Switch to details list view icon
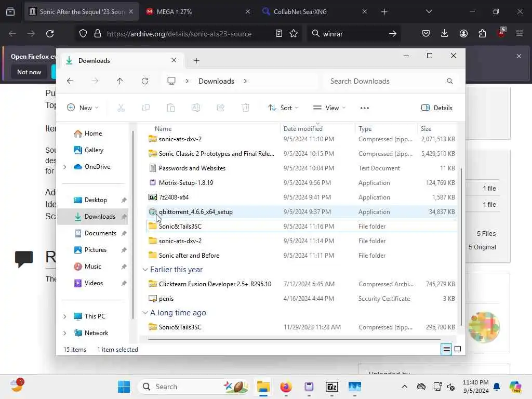 click(x=446, y=349)
